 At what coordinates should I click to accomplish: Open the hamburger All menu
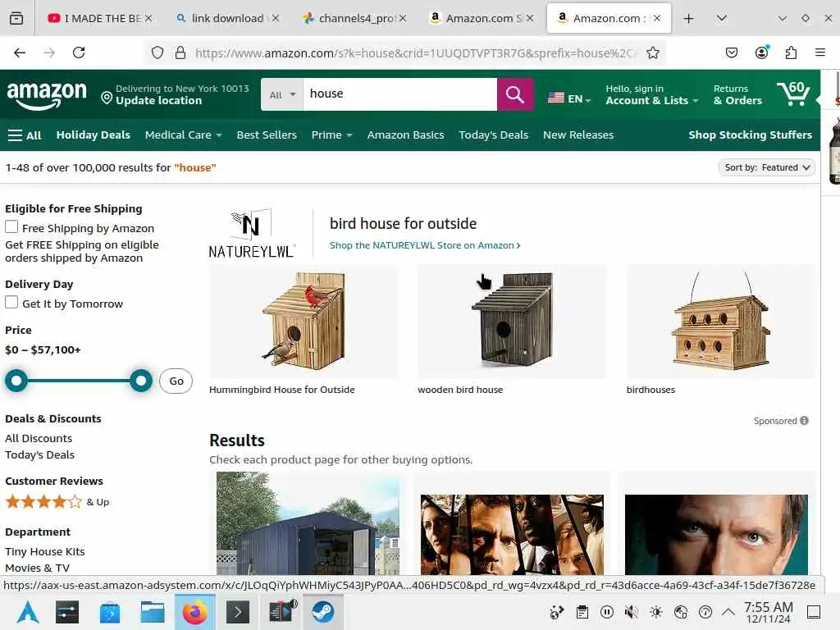[x=25, y=135]
